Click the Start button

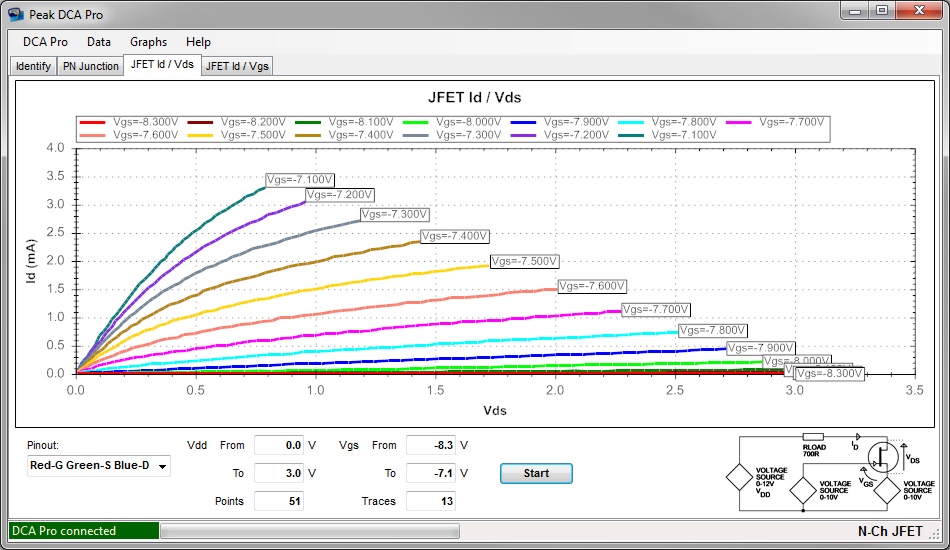click(536, 473)
